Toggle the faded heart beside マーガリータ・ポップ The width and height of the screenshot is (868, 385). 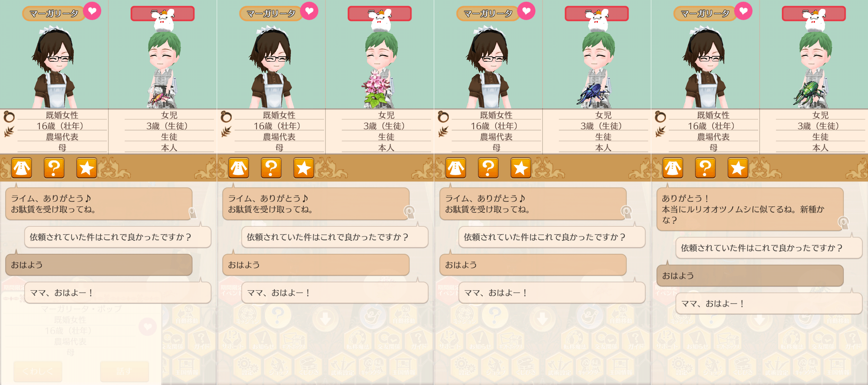[148, 326]
